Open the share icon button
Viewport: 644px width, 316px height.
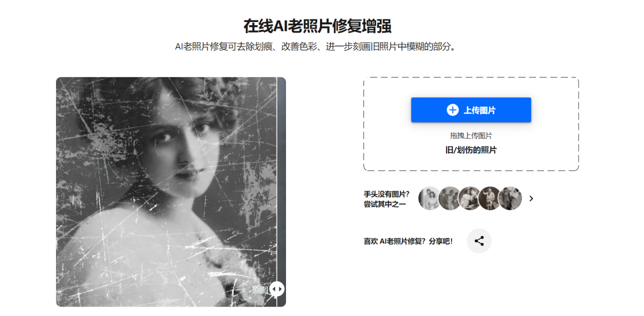479,241
